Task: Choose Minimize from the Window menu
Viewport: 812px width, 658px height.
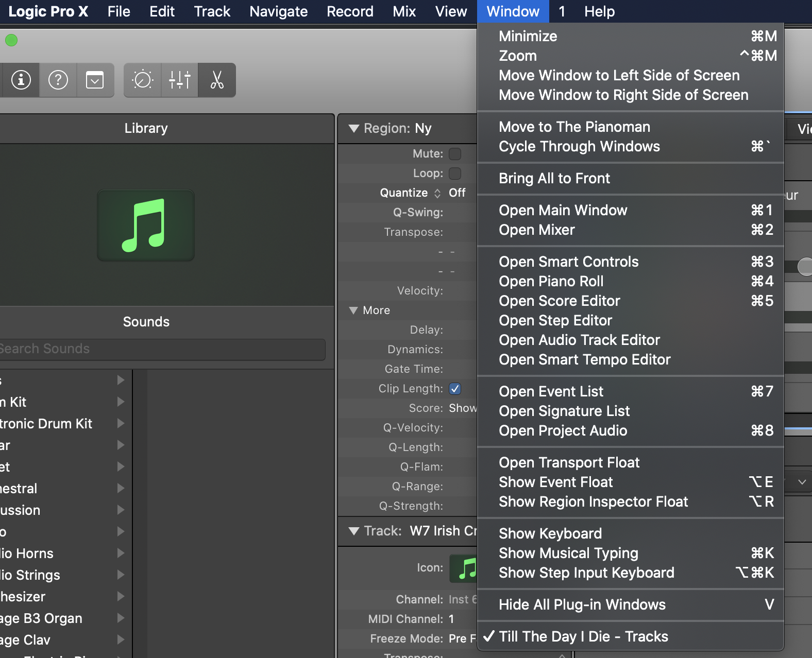Action: click(631, 36)
